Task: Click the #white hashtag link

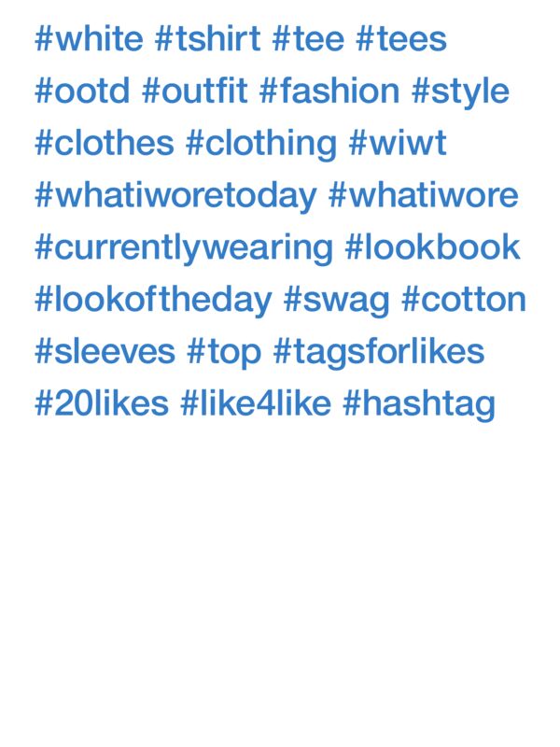Action: [x=89, y=40]
